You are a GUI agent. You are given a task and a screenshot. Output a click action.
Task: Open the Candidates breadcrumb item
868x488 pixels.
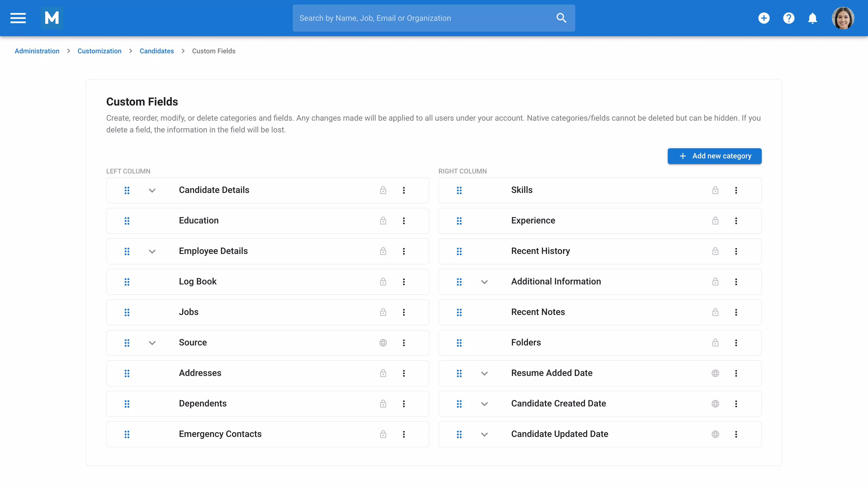[156, 51]
